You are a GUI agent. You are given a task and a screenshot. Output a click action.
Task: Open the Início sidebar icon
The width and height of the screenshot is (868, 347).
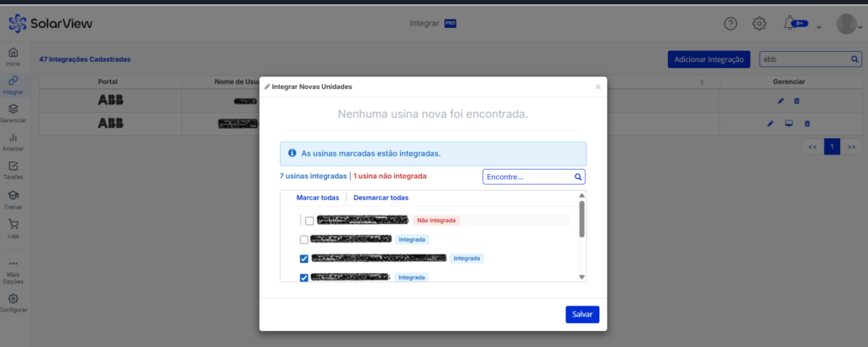[x=13, y=53]
